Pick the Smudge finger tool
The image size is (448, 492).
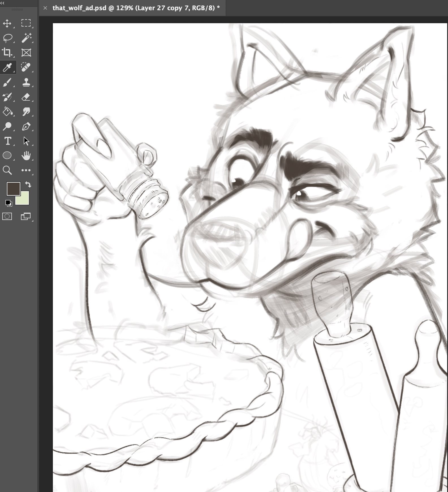click(x=26, y=112)
